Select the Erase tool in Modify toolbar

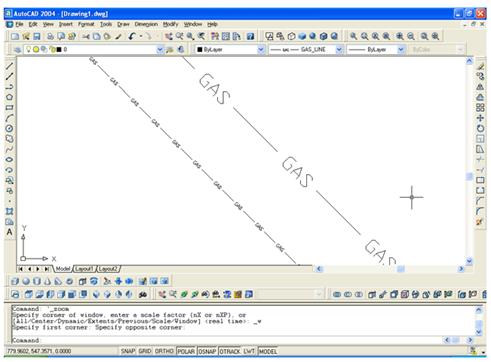(480, 66)
